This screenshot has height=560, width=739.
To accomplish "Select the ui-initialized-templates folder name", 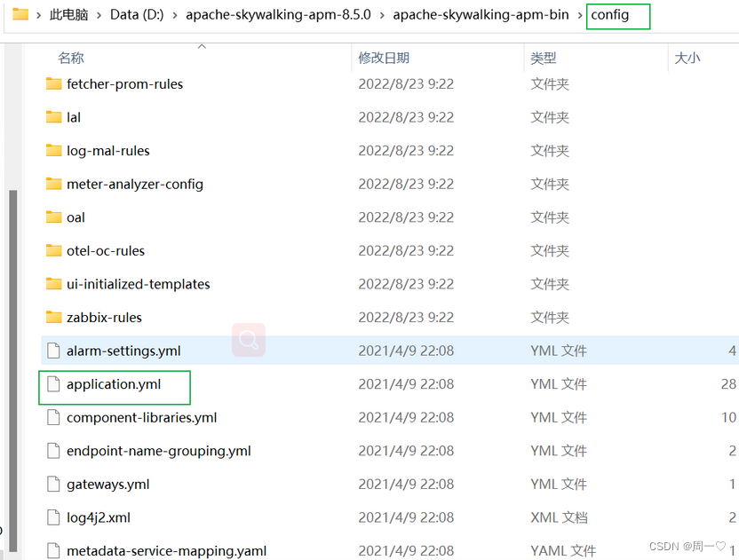I will coord(138,285).
